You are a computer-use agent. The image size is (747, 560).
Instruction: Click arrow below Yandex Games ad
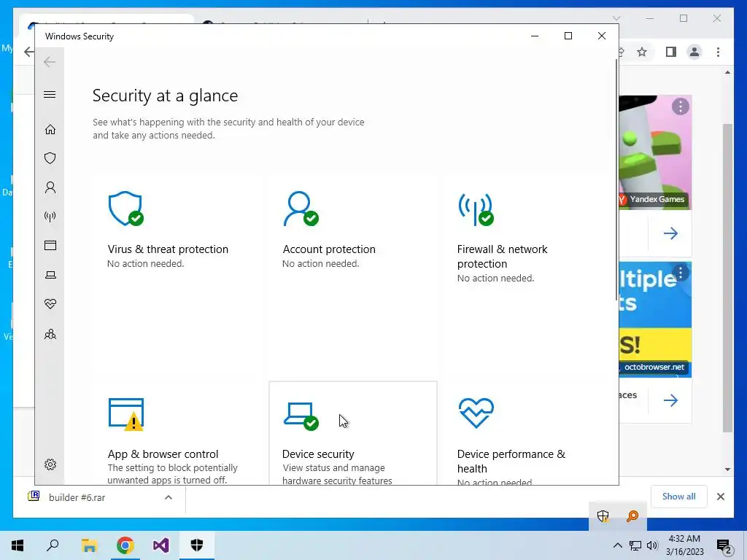(670, 233)
